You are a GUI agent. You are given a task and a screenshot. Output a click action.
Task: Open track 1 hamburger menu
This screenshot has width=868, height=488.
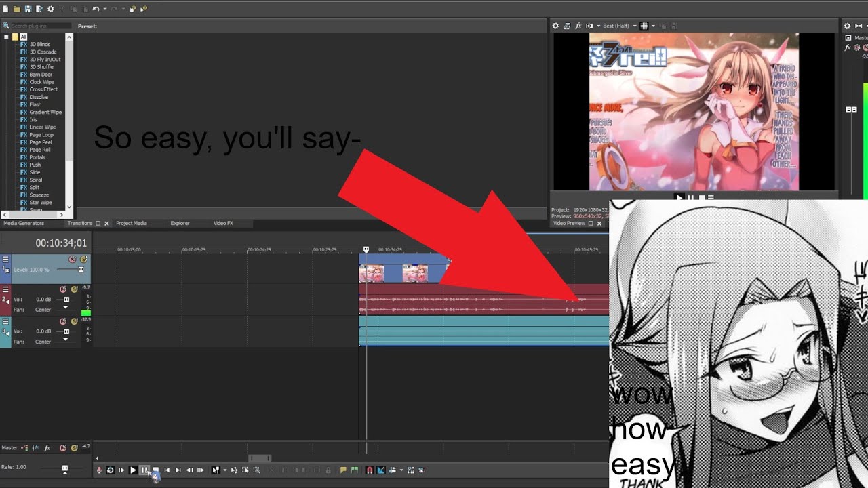[x=5, y=259]
